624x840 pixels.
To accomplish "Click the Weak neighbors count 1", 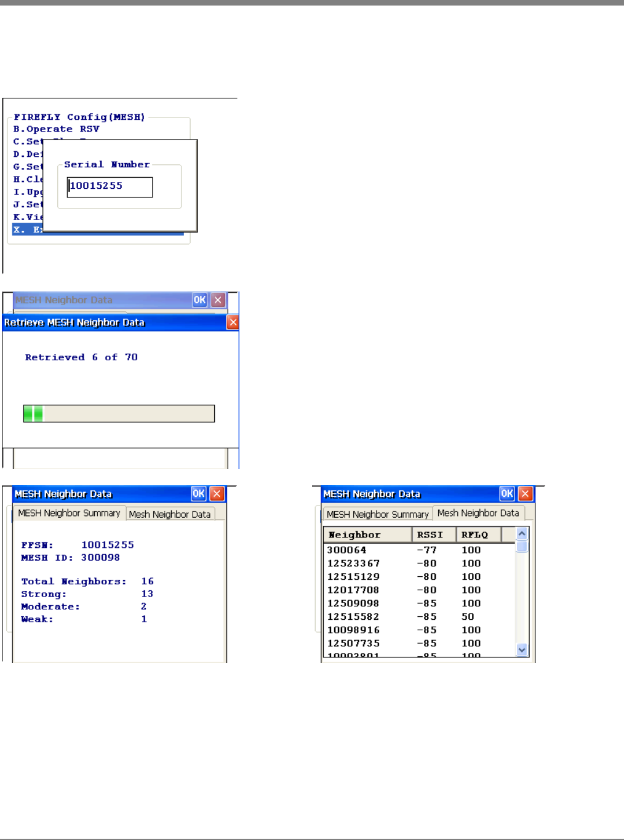I will coord(144,619).
